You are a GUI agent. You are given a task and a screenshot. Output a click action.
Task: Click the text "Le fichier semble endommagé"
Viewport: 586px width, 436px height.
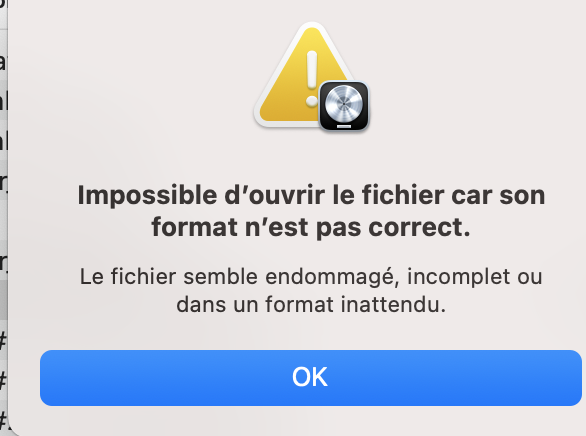(237, 277)
